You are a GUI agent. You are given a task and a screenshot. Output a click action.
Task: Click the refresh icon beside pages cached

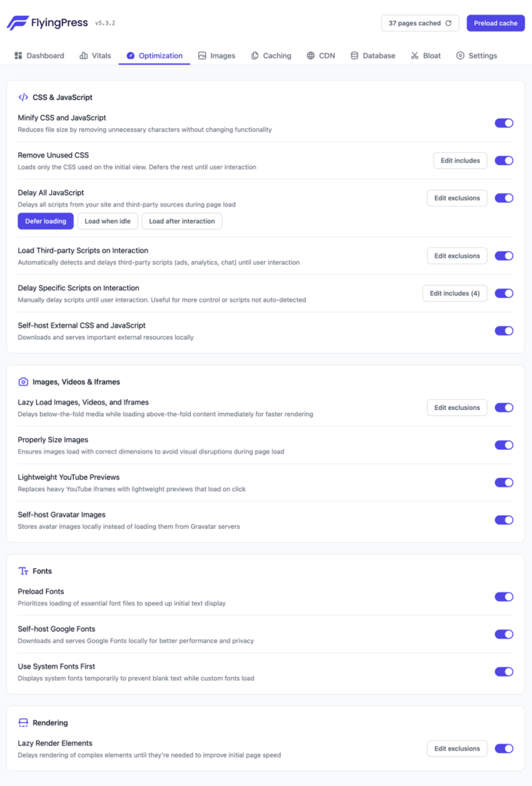point(448,23)
